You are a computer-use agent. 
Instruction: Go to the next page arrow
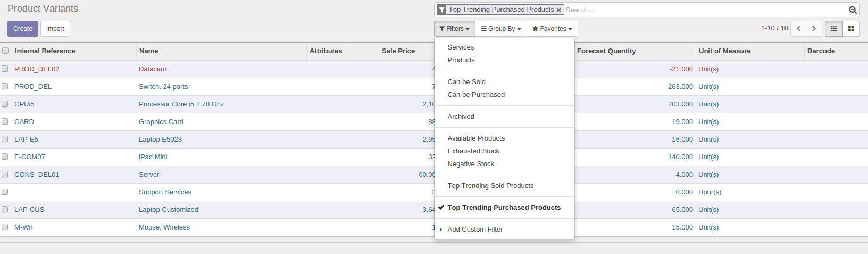tap(814, 29)
